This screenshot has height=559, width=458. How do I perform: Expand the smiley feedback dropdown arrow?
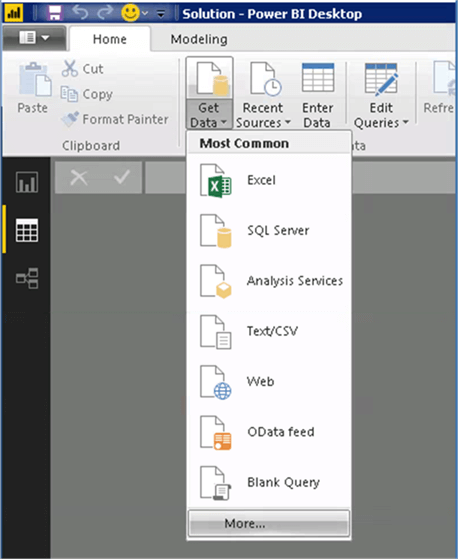click(145, 14)
